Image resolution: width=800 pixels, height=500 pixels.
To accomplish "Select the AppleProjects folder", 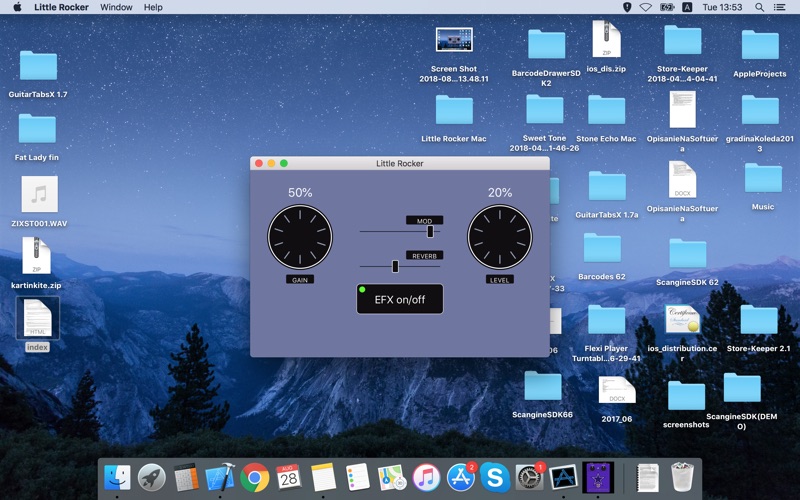I will click(x=760, y=44).
